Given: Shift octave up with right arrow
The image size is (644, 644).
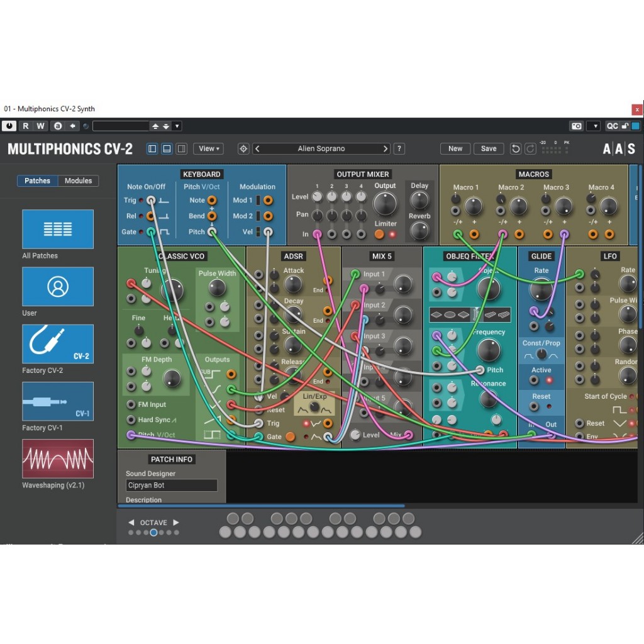Looking at the screenshot, I should 176,523.
